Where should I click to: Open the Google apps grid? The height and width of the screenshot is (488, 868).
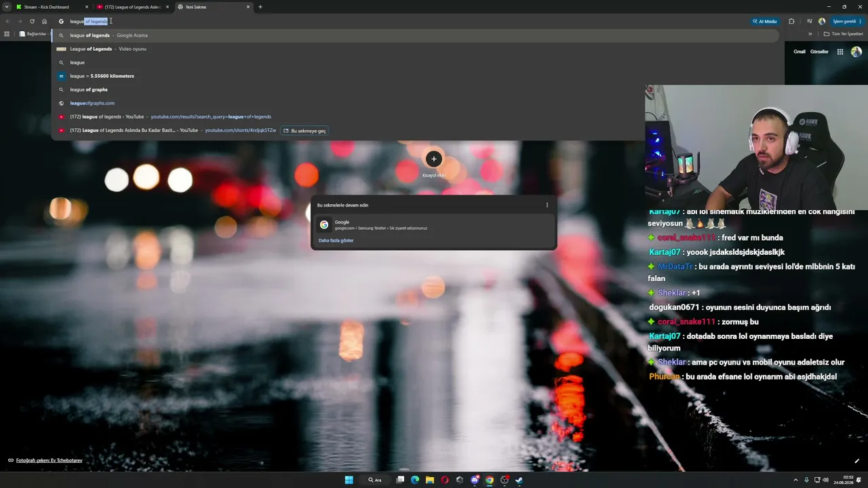(840, 52)
